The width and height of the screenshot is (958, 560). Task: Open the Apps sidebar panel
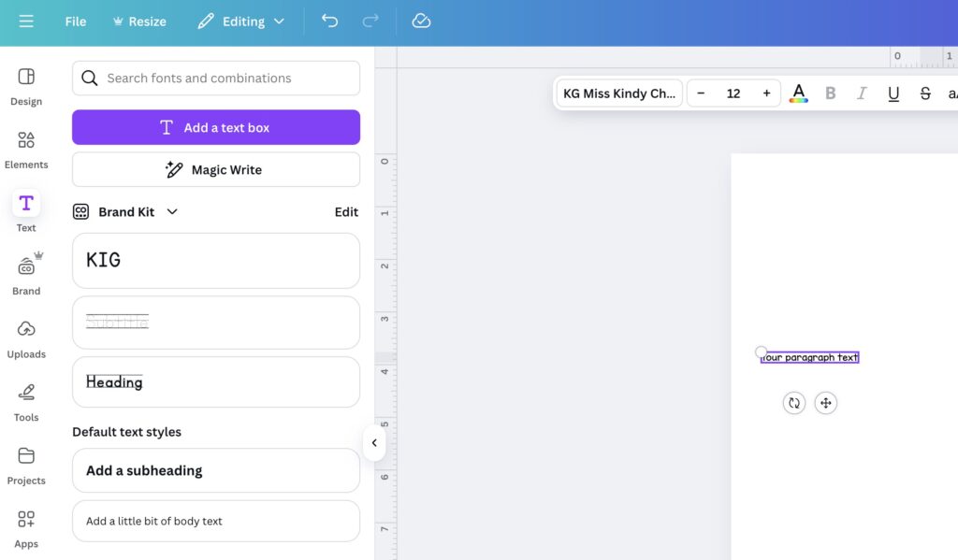click(x=26, y=528)
